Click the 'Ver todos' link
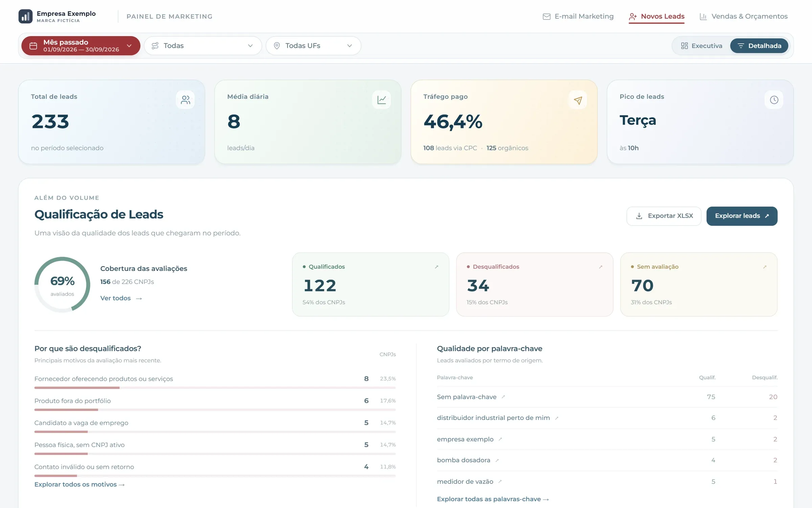This screenshot has width=812, height=508. click(121, 298)
